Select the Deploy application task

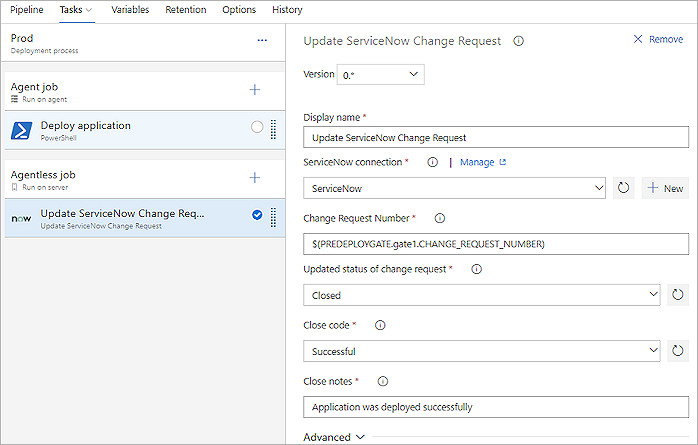[x=145, y=130]
